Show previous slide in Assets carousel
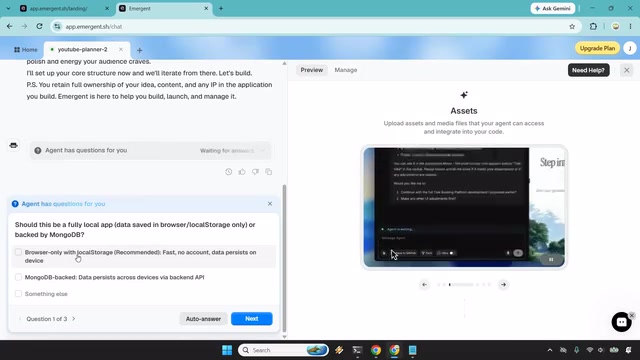The image size is (640, 360). (424, 284)
